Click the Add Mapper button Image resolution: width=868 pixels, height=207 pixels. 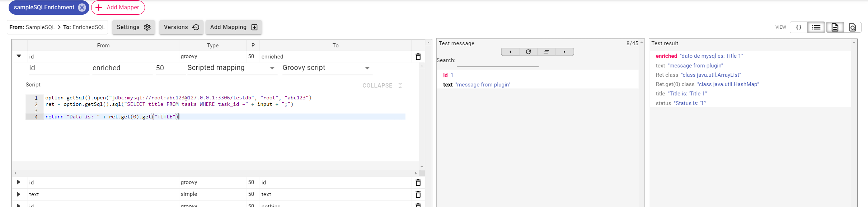click(x=118, y=8)
